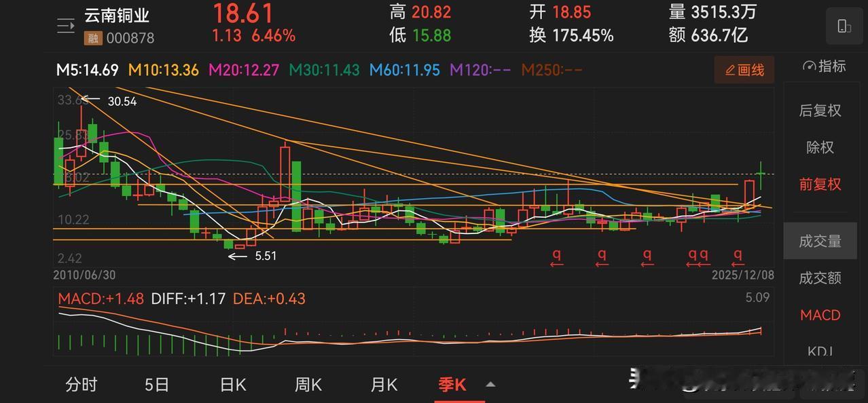Switch to the 日K tab

coord(233,385)
